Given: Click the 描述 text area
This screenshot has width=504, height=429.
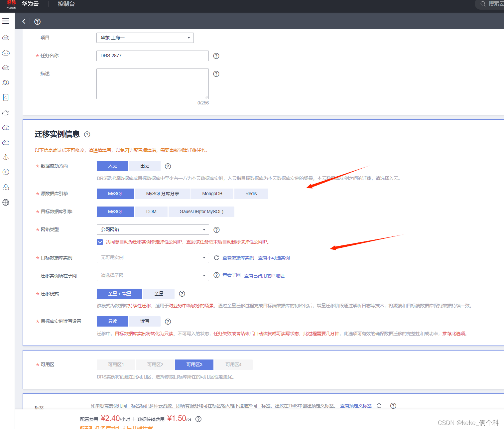Looking at the screenshot, I should click(153, 84).
